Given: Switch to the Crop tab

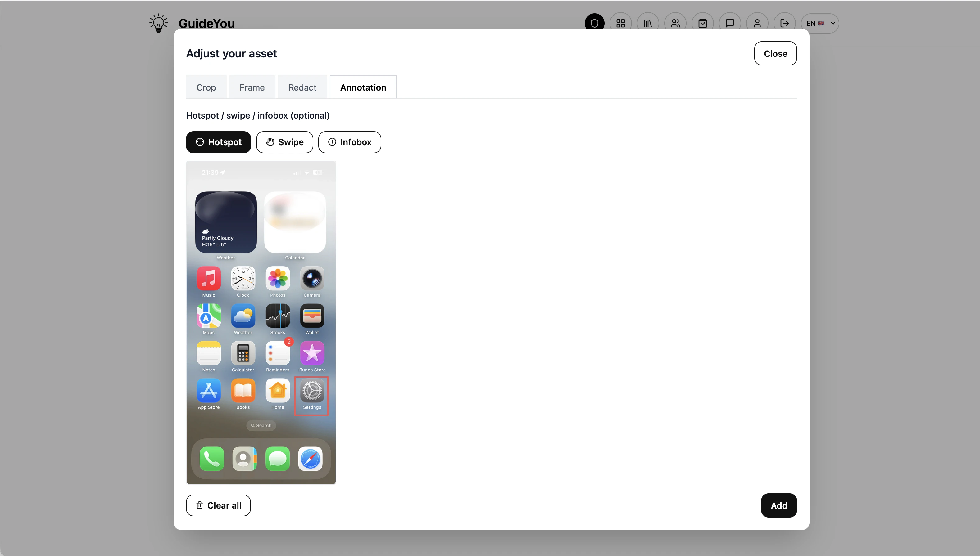Looking at the screenshot, I should point(206,87).
